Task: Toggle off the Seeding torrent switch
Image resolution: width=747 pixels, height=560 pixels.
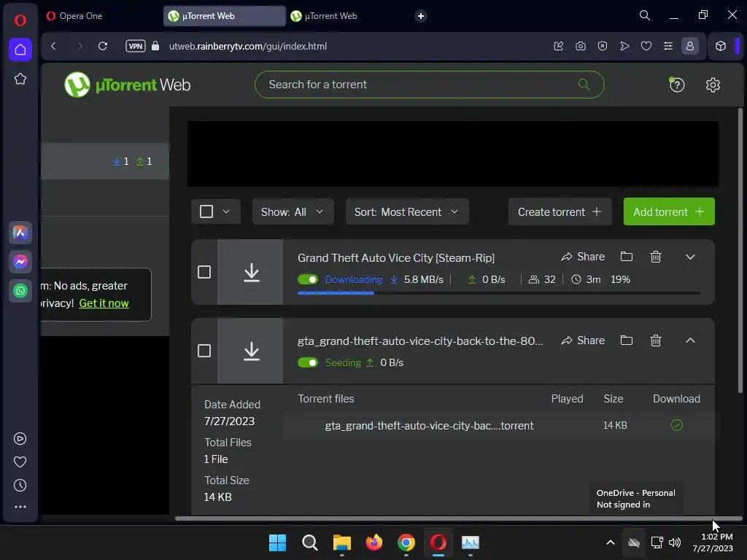Action: coord(308,363)
